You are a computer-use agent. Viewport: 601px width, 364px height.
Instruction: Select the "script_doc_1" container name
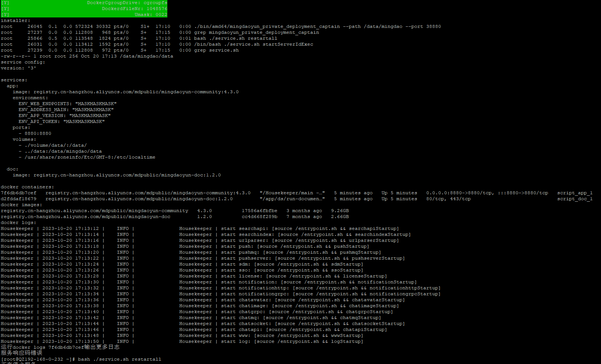(575, 199)
